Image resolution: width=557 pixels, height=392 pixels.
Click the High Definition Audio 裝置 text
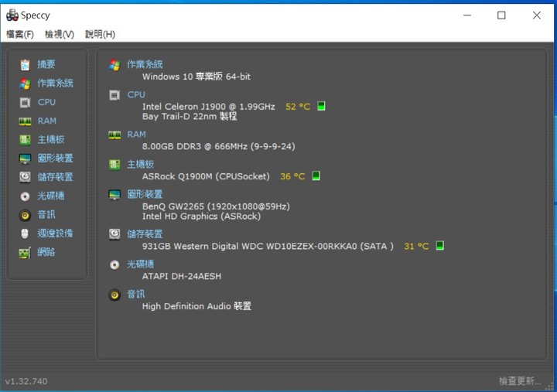coord(196,306)
